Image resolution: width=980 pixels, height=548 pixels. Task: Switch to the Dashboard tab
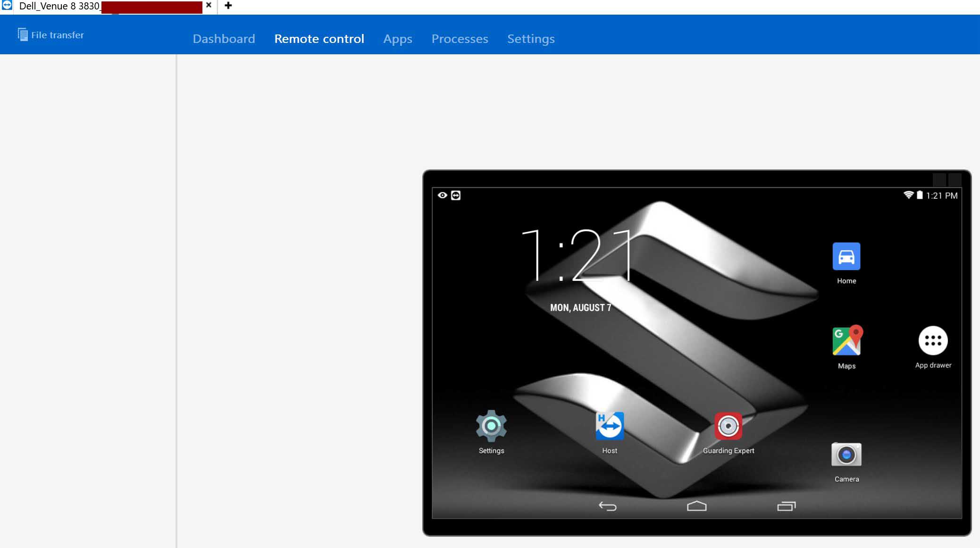224,39
